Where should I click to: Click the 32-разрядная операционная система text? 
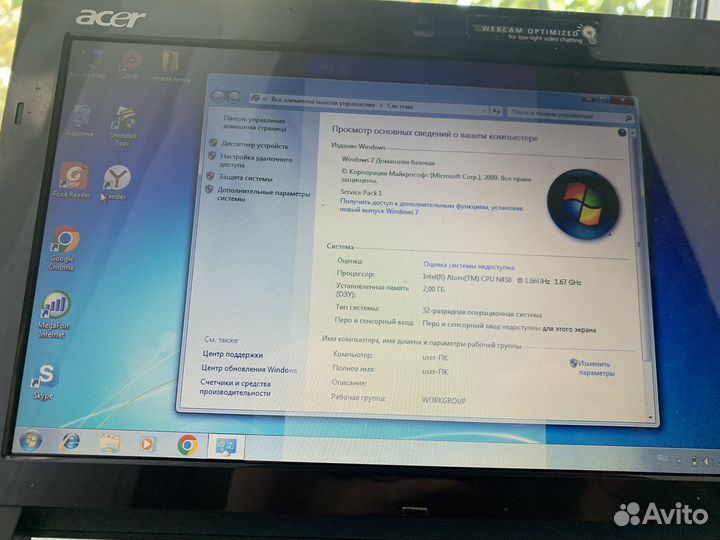click(482, 313)
